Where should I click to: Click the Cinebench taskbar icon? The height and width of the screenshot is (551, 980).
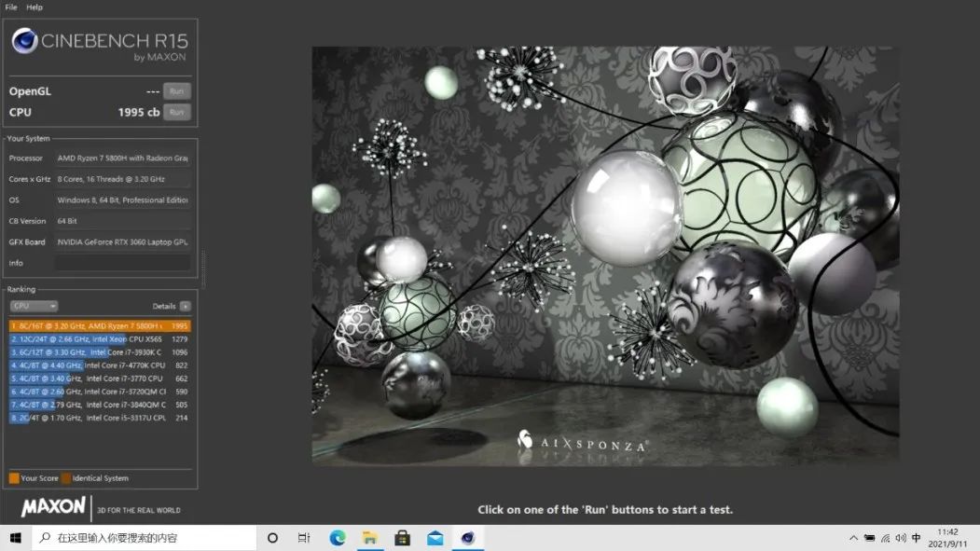tap(467, 538)
